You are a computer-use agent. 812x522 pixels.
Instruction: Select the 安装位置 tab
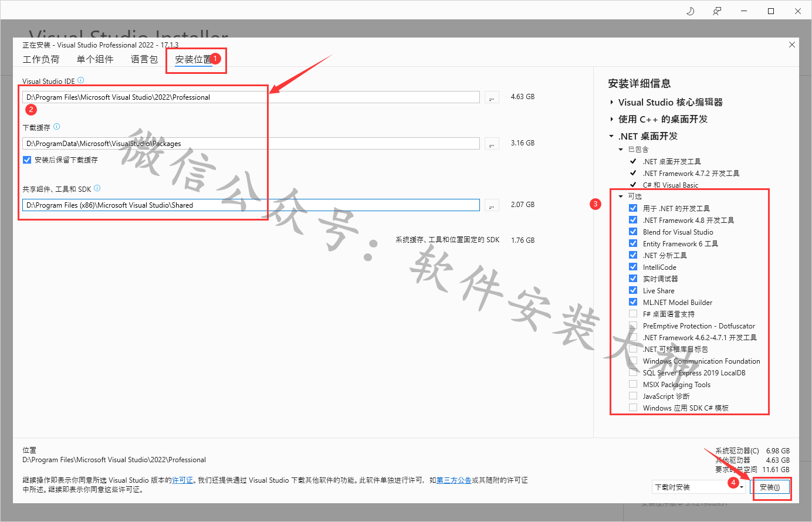point(194,60)
